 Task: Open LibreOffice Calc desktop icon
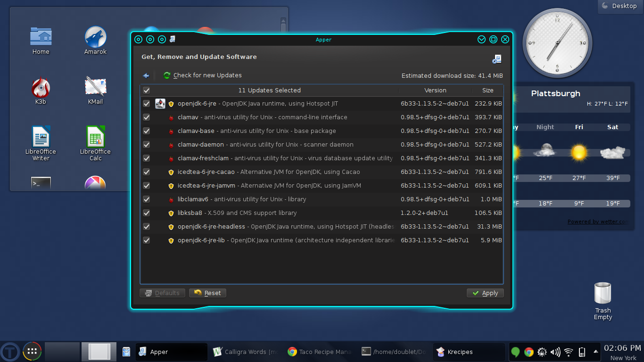pos(96,137)
